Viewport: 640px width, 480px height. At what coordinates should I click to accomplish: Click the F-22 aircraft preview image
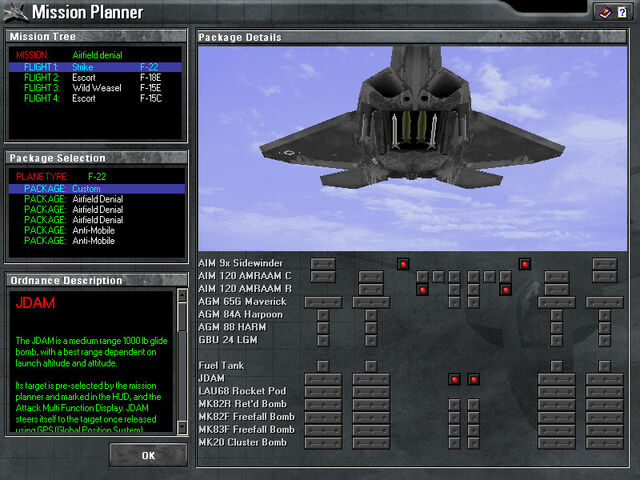(x=412, y=148)
